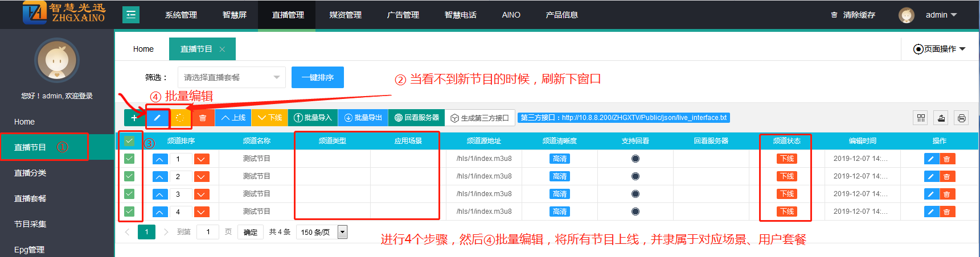This screenshot has width=980, height=257.
Task: Uncheck the checkbox for row 1
Action: (x=129, y=159)
